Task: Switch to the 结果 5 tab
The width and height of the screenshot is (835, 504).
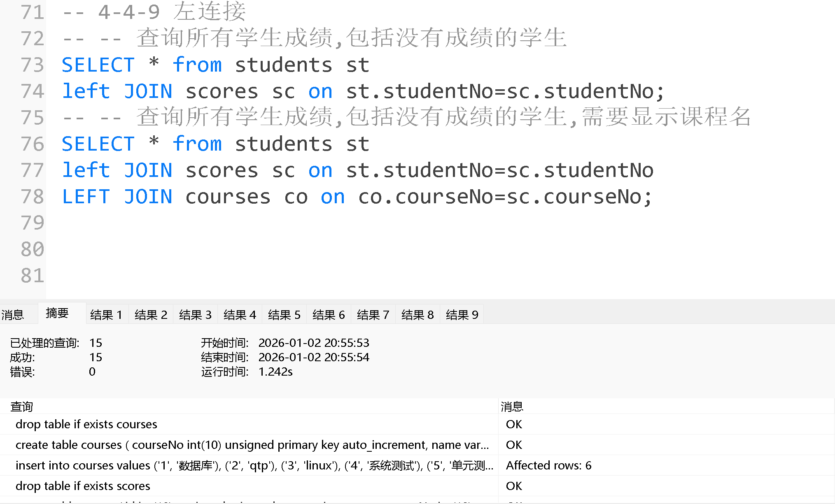Action: click(x=284, y=315)
